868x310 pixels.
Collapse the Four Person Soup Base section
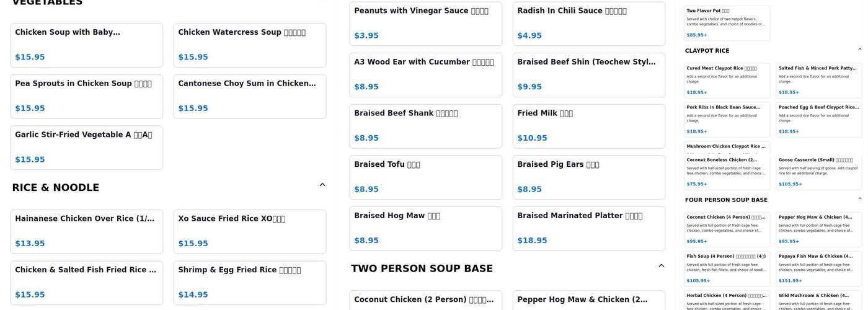860,199
